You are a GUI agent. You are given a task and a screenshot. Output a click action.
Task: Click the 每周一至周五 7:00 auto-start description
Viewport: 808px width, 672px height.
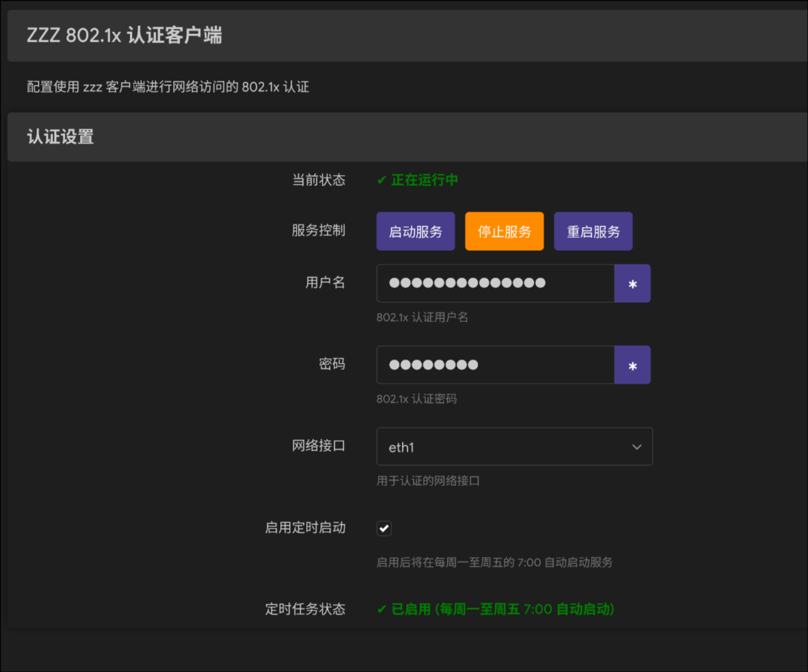pos(494,563)
